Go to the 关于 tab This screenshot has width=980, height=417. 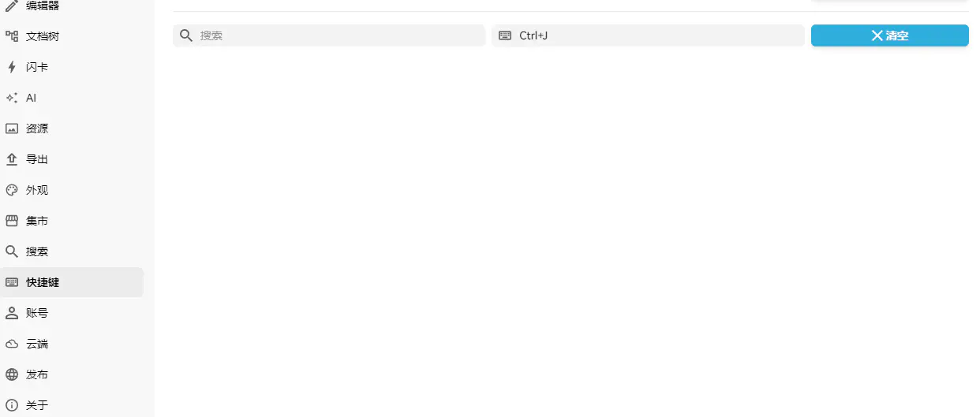click(x=72, y=405)
